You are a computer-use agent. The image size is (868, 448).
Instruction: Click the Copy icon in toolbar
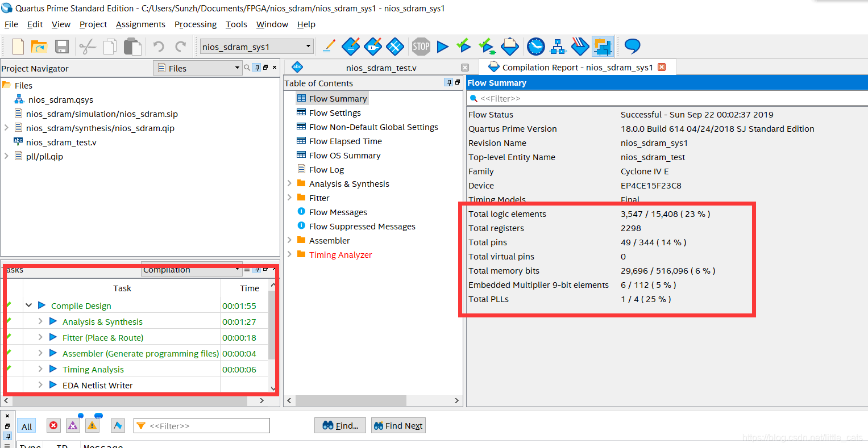tap(110, 47)
